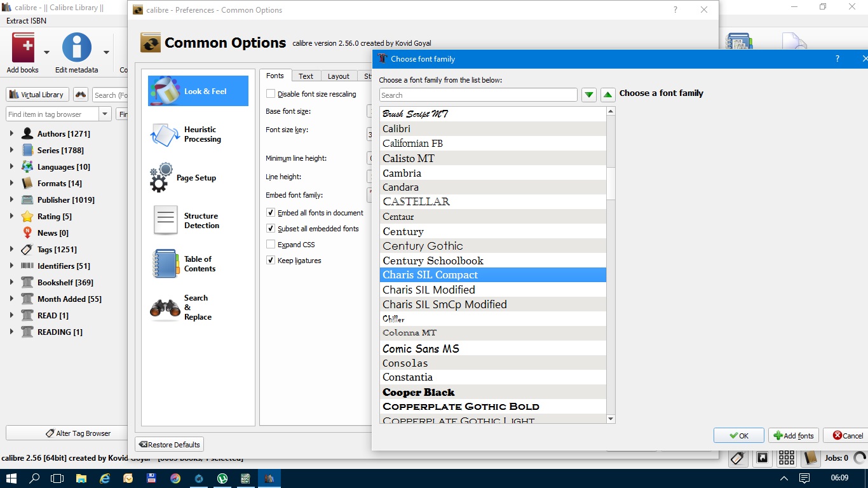
Task: Find next font match with green down arrow
Action: point(589,95)
